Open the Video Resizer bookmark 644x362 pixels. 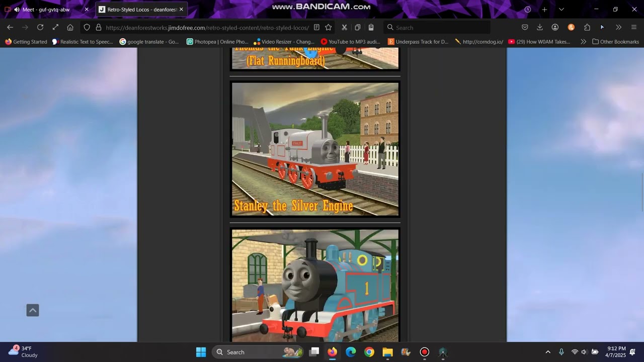tap(284, 42)
